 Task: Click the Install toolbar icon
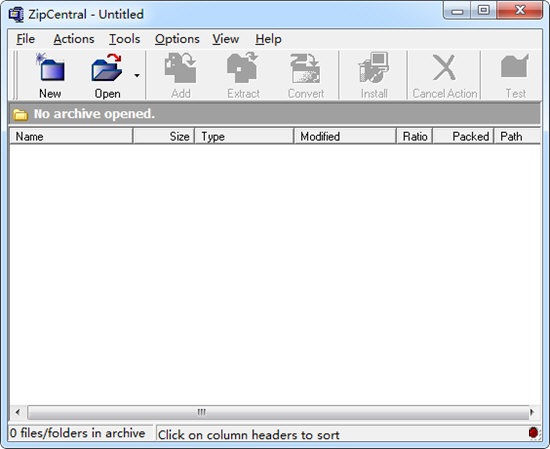(374, 68)
